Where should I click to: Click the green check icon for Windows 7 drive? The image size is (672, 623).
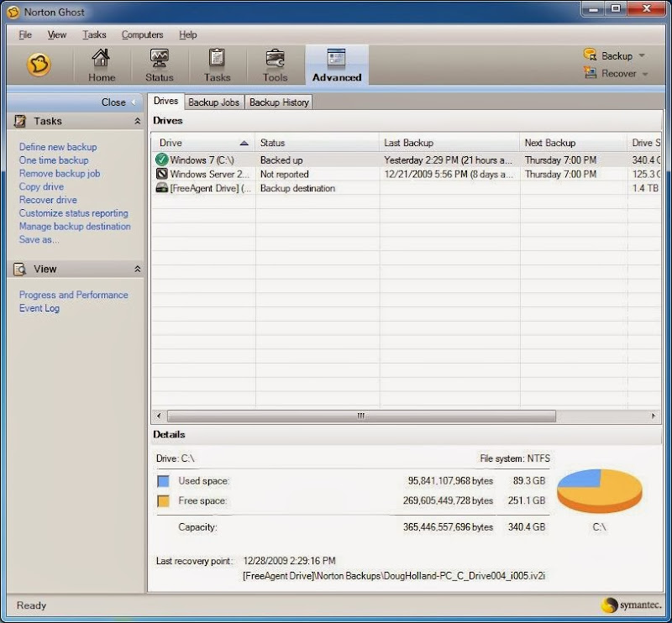(x=162, y=160)
